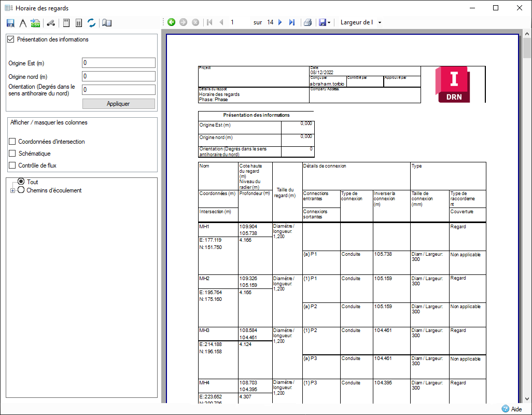The width and height of the screenshot is (532, 415).
Task: Uncheck Présentation des informations checkbox
Action: tap(11, 39)
